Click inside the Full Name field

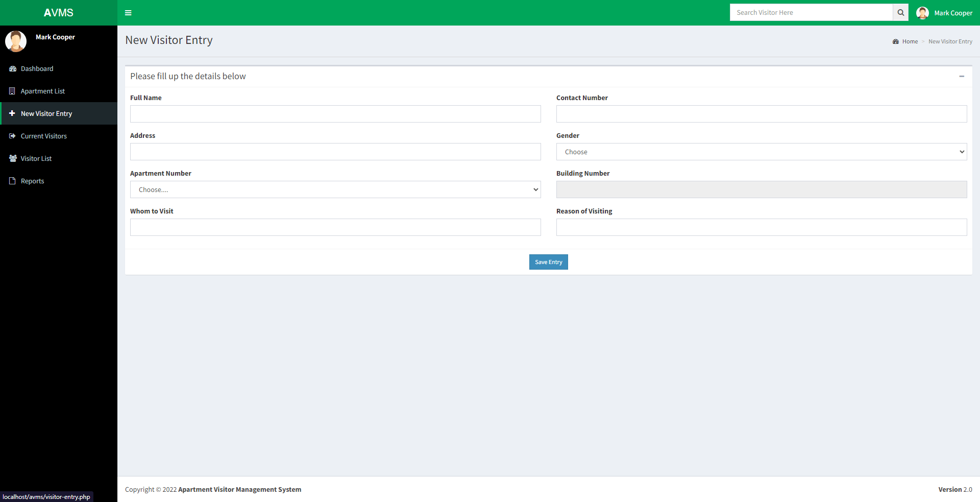335,114
